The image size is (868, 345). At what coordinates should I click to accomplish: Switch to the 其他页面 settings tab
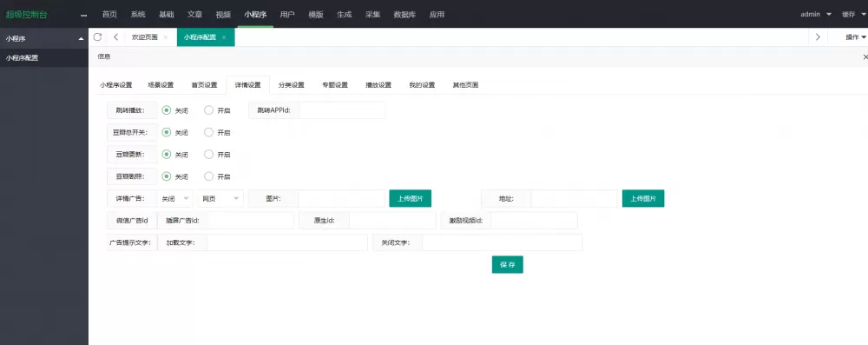pos(465,85)
